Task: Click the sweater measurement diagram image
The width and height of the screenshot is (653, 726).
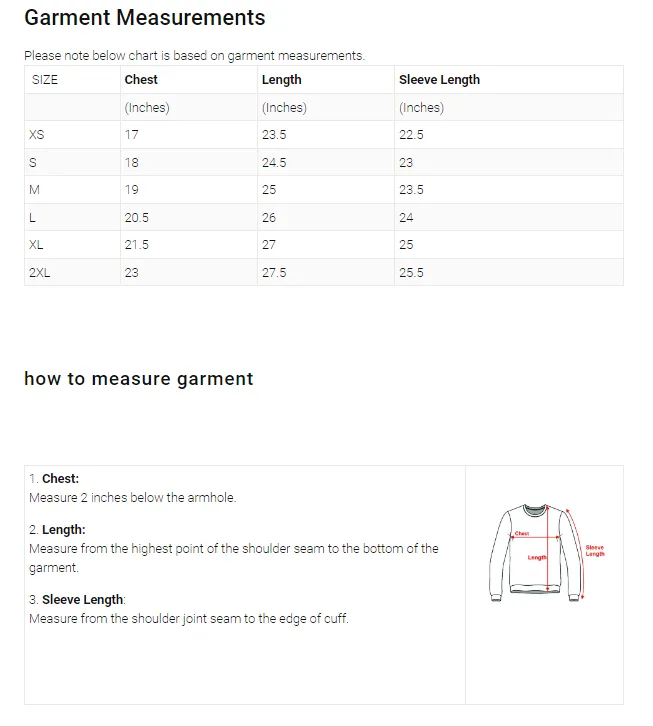Action: click(544, 552)
